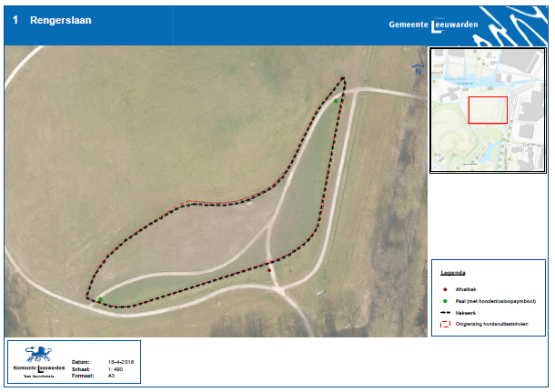Click the red rectangle in the overview map

488,109
